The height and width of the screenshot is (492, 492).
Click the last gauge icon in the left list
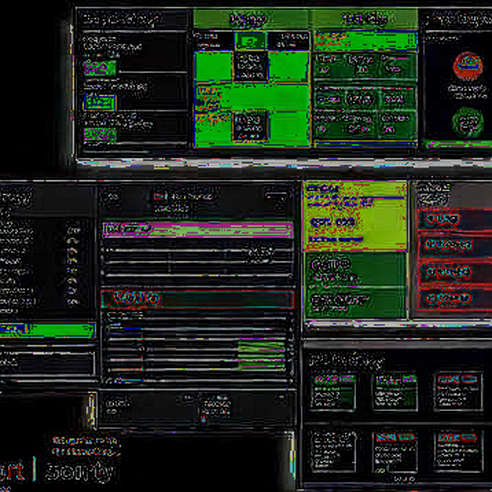pos(73,302)
